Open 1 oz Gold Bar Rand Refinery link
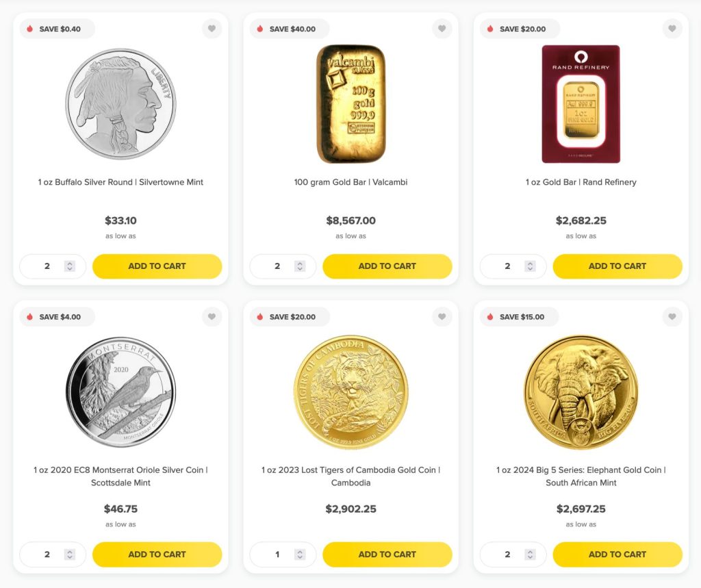The height and width of the screenshot is (588, 701). click(581, 182)
